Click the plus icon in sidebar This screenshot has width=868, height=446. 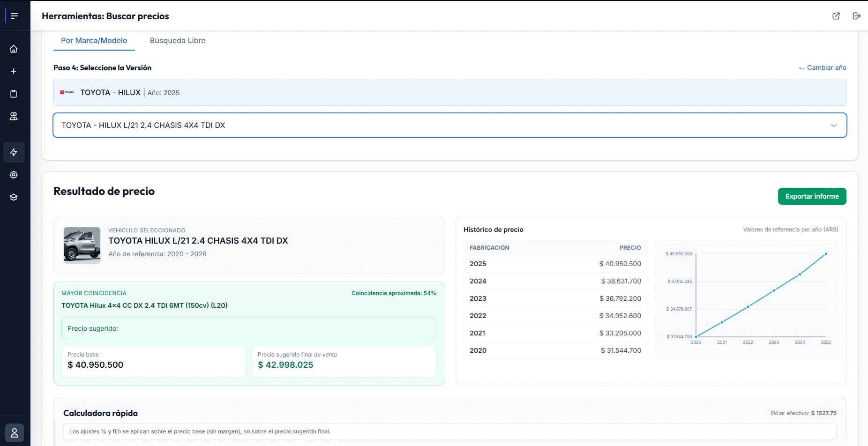[14, 71]
